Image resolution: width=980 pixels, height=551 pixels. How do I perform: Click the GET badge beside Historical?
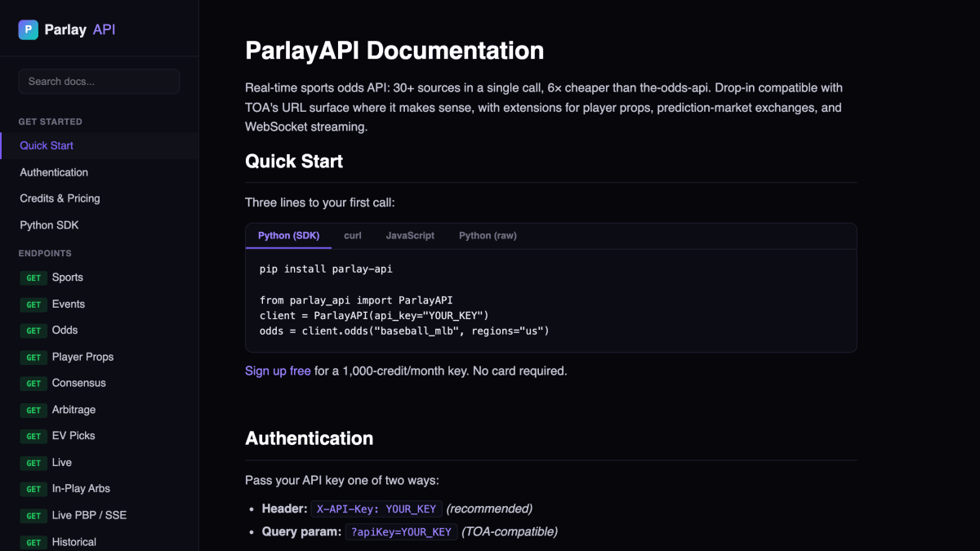click(33, 543)
